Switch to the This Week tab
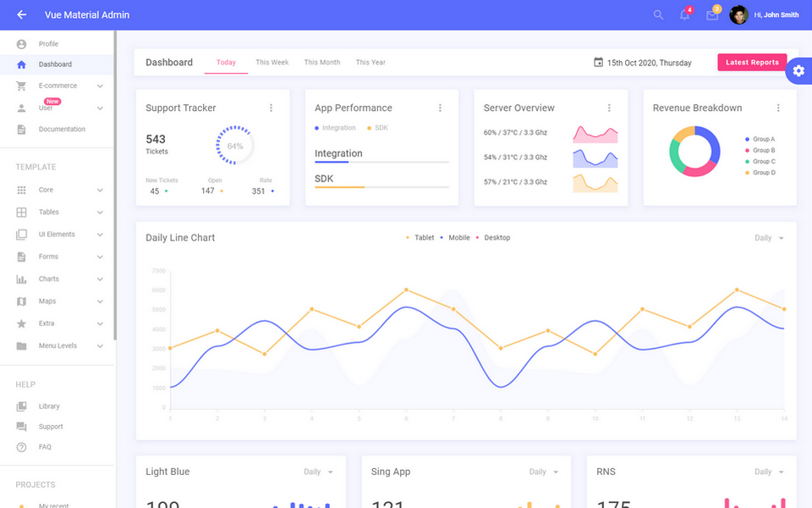 [272, 62]
